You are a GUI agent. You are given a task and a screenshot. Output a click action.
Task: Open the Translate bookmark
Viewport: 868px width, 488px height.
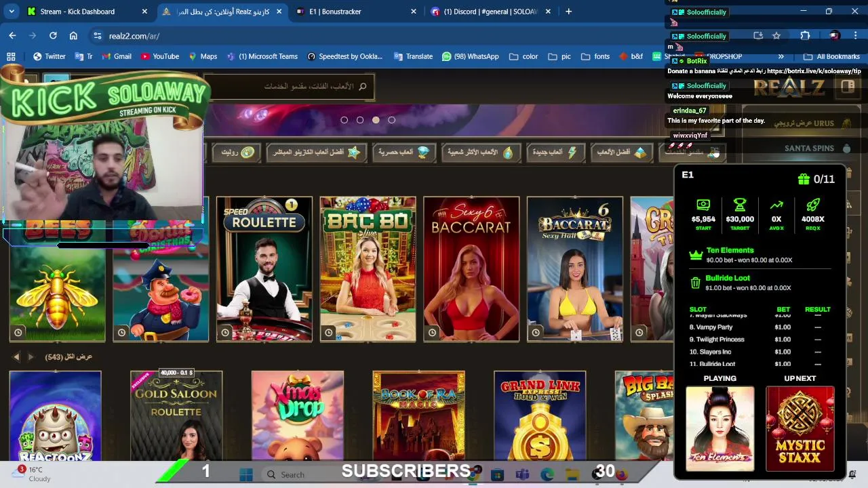tap(412, 56)
